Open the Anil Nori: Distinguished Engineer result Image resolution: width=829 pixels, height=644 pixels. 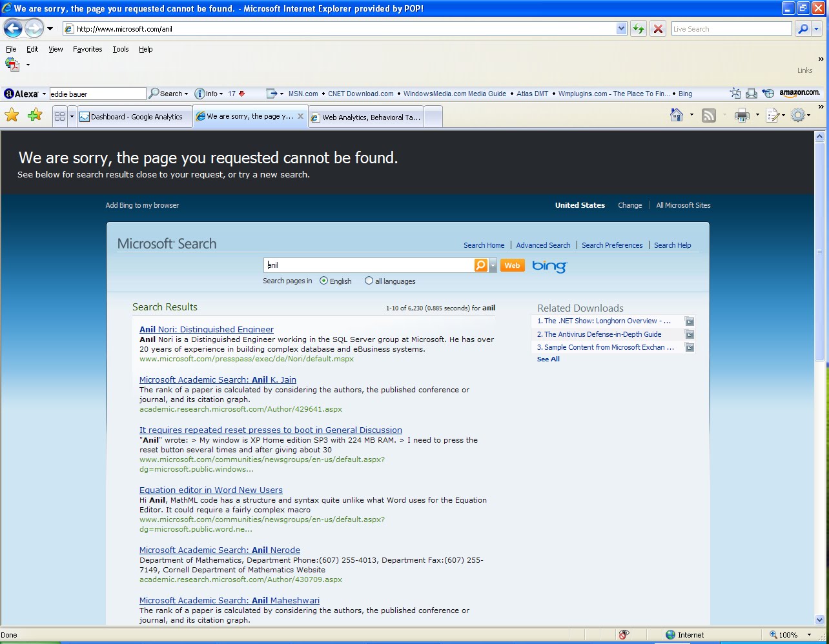[x=206, y=329]
